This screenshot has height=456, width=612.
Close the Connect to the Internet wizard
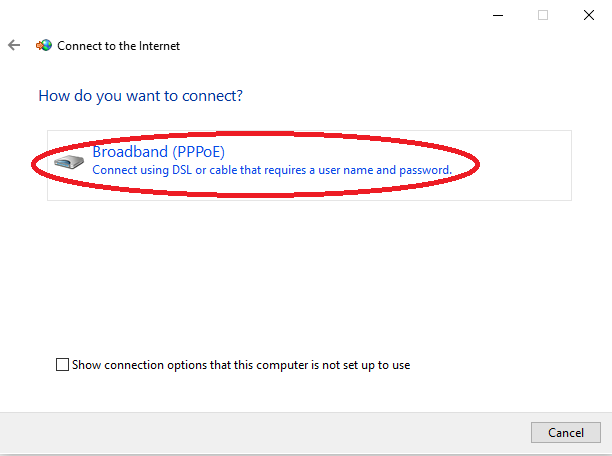click(x=588, y=15)
